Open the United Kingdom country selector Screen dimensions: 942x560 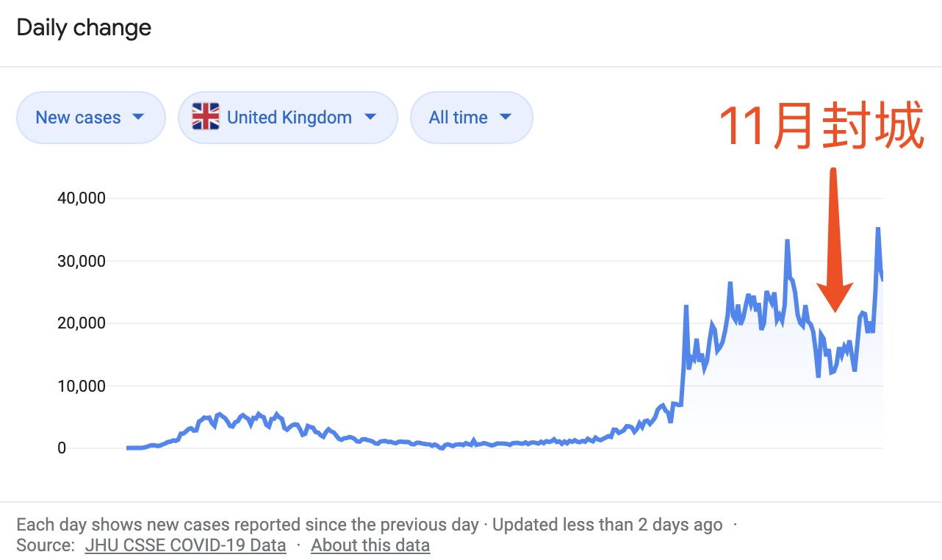[x=288, y=117]
